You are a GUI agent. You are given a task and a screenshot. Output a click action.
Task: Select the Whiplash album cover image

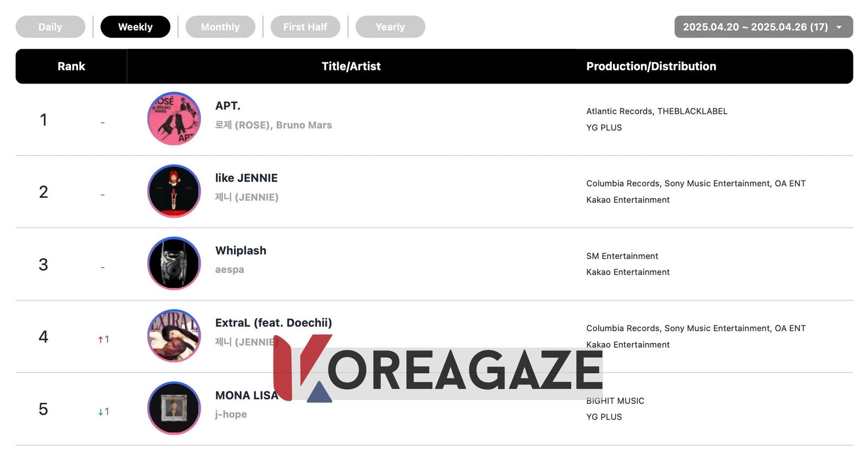pos(174,263)
